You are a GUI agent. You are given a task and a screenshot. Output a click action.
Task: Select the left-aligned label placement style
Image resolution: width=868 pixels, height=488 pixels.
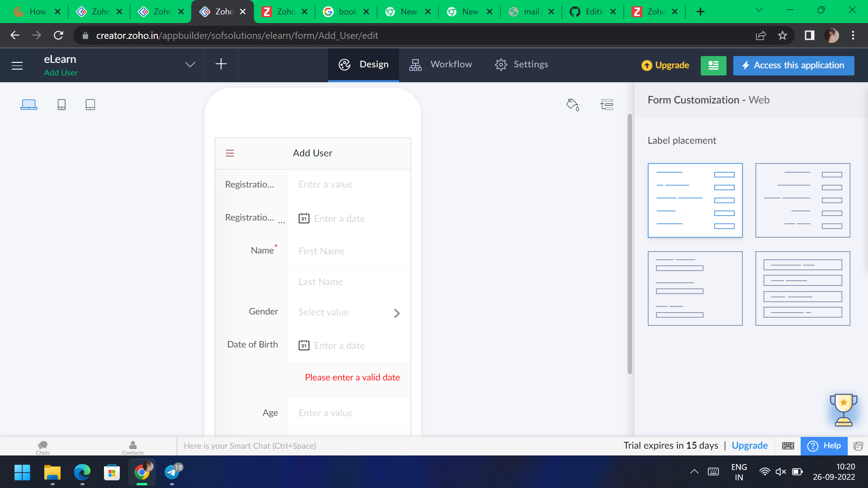click(695, 200)
